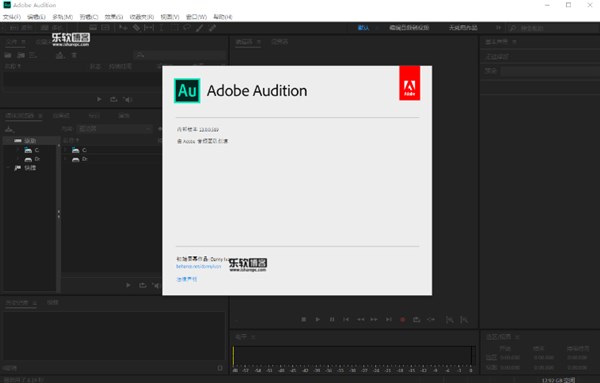Toggle loop playback in the Files panel
This screenshot has width=600, height=383.
coord(114,99)
